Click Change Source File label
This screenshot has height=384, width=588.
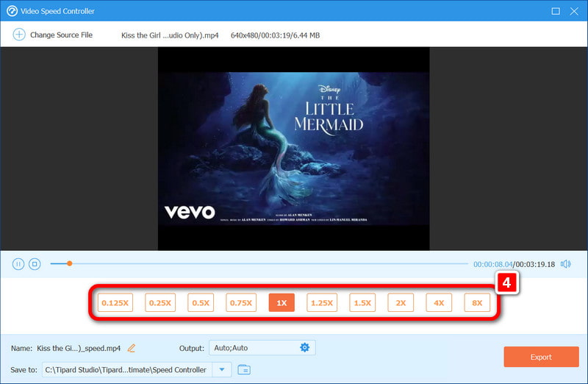tap(61, 35)
